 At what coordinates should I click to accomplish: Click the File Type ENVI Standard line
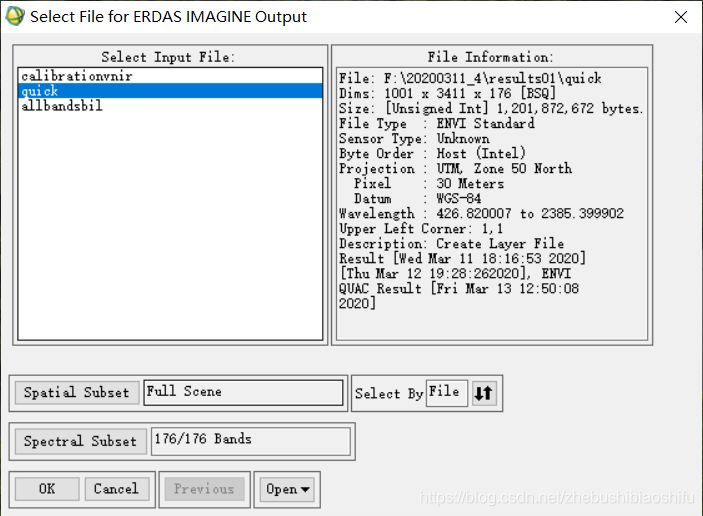(x=437, y=124)
